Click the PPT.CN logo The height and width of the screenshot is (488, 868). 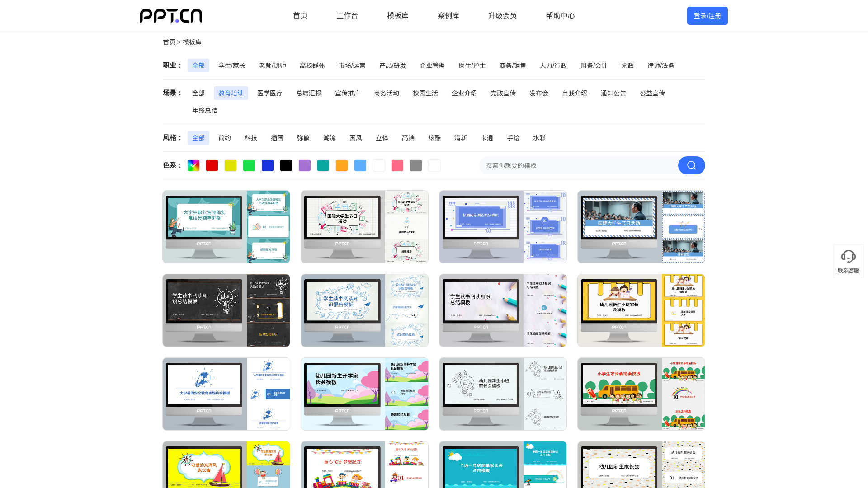pyautogui.click(x=171, y=16)
